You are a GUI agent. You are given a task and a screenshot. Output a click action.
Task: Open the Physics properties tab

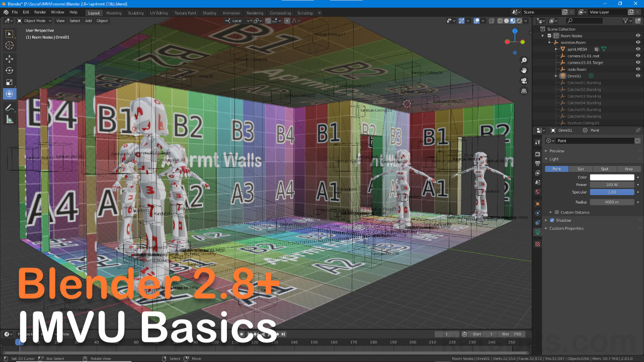pos(537,213)
